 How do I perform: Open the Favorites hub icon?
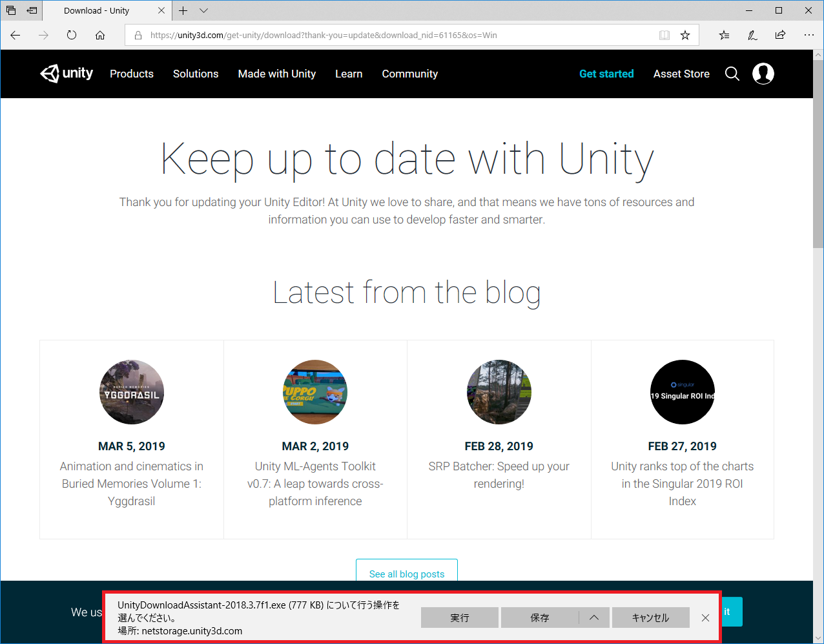click(724, 35)
